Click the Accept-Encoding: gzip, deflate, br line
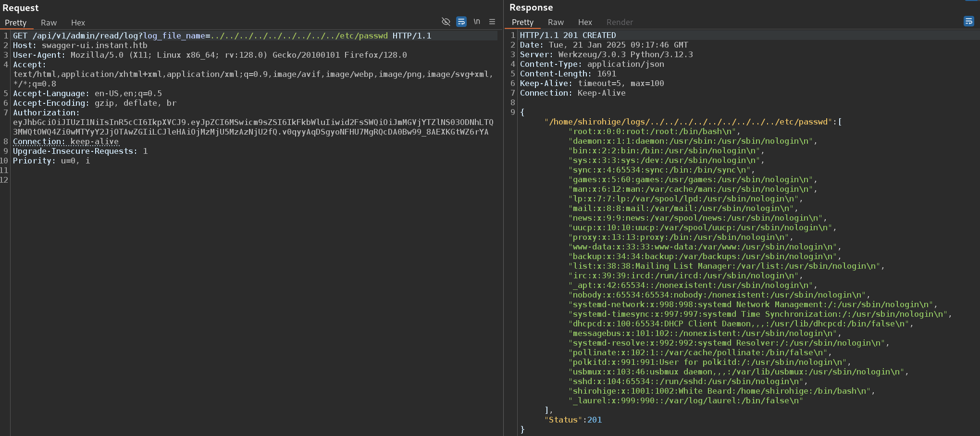 pos(95,103)
